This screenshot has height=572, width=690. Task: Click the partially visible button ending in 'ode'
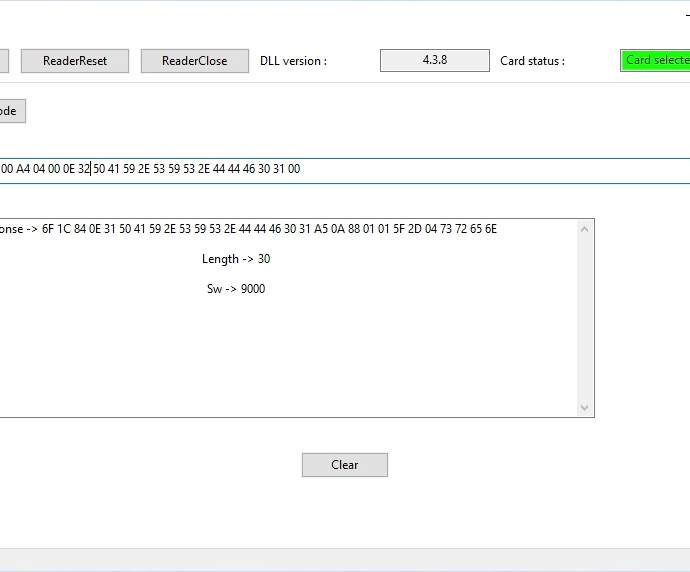point(12,111)
